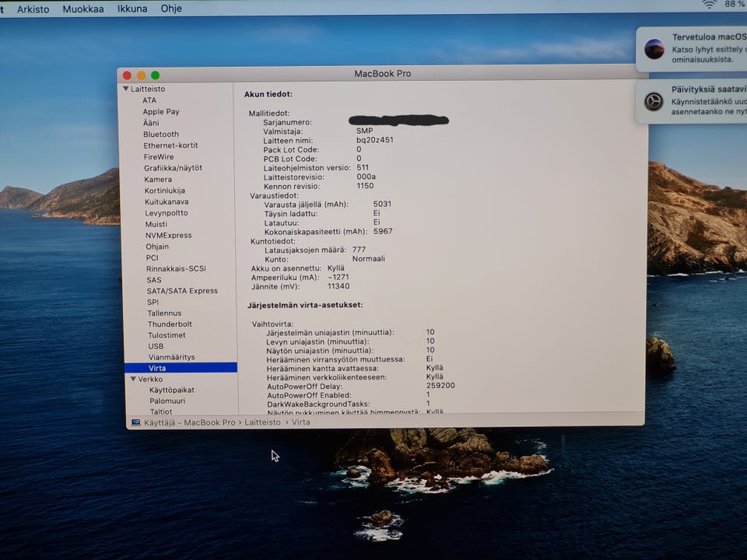Select FireWire in the sidebar
This screenshot has width=747, height=560.
159,156
